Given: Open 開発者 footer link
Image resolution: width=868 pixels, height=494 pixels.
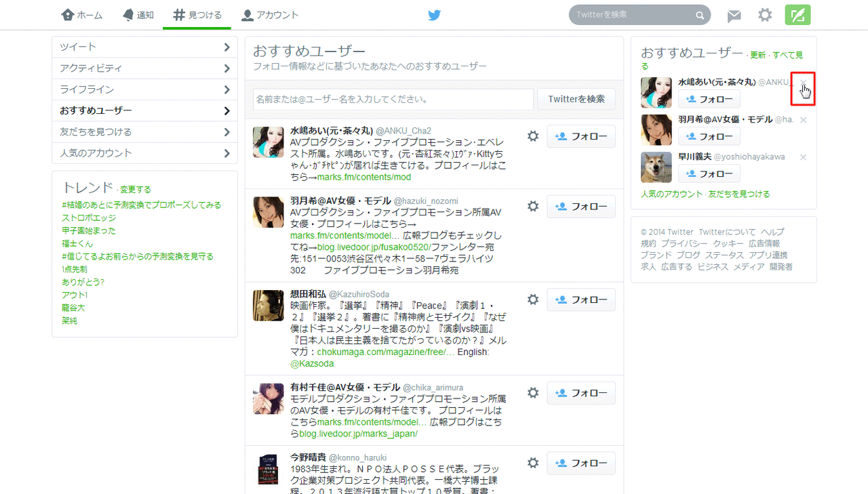Looking at the screenshot, I should tap(781, 267).
